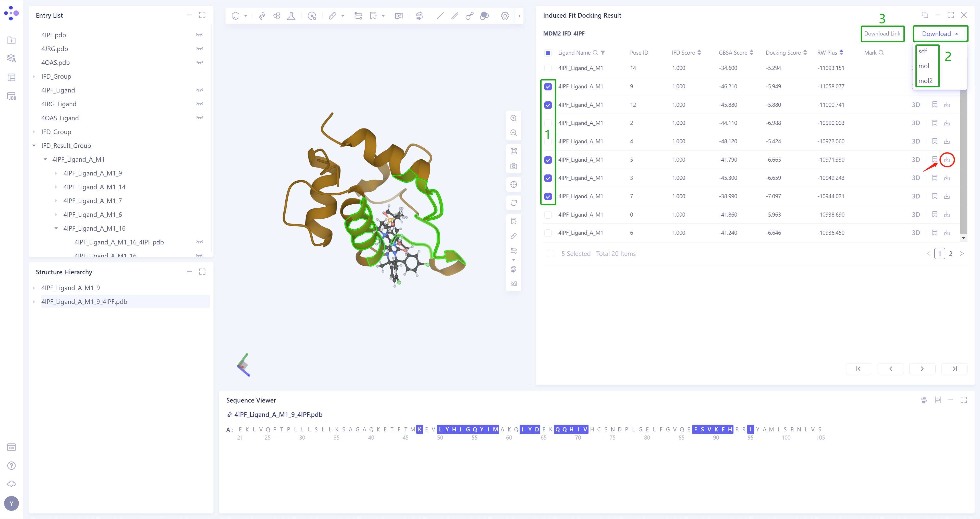Sort results by GBSA Score
980x519 pixels.
point(751,53)
